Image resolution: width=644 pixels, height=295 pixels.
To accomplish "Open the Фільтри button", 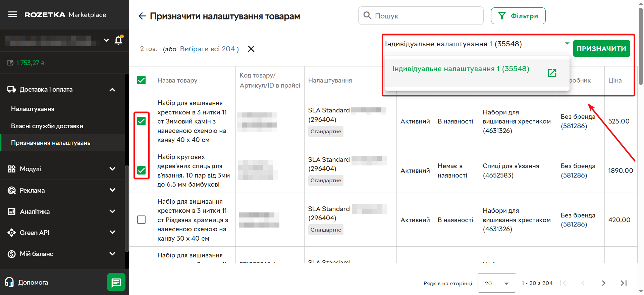I will point(518,16).
